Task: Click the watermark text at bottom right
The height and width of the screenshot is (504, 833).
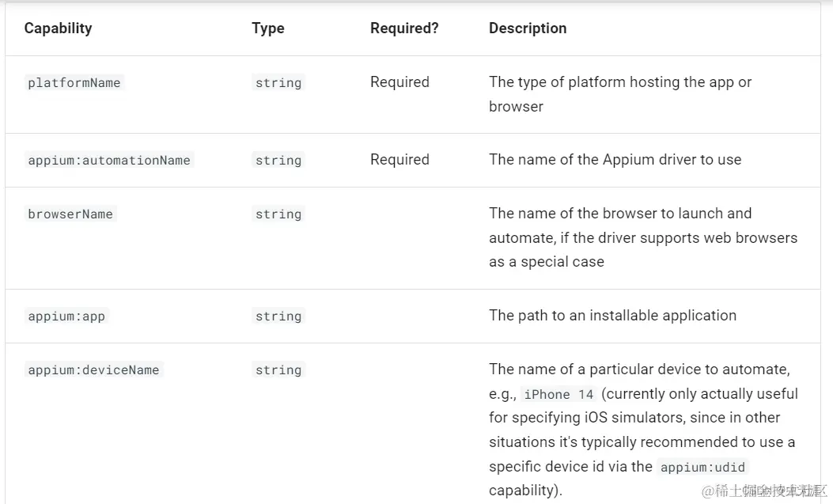Action: pos(764,491)
